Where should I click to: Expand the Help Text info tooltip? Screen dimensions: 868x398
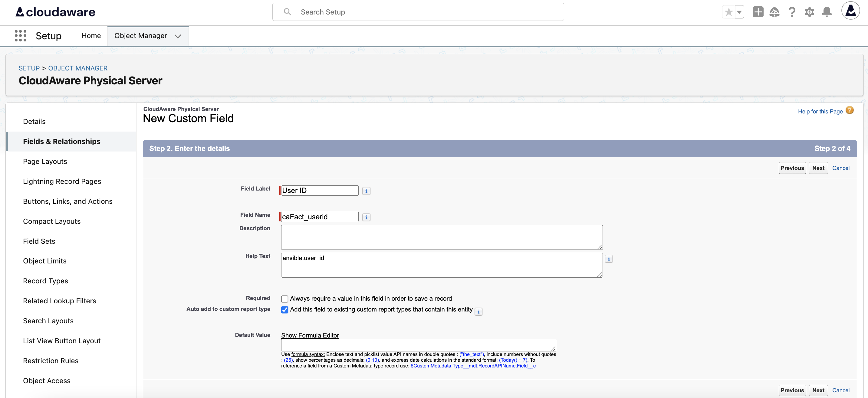tap(609, 259)
